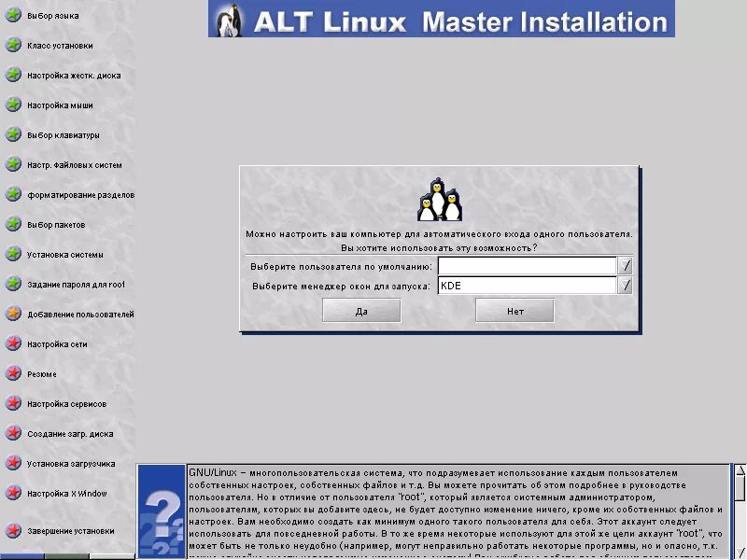Click the window manager field showing KDE

coord(527,286)
